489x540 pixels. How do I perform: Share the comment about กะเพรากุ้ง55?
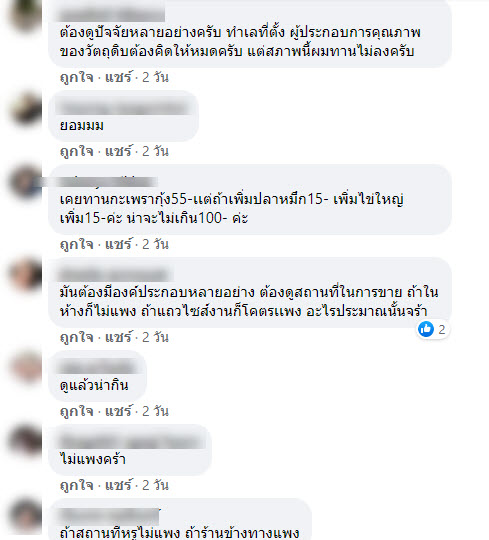118,244
